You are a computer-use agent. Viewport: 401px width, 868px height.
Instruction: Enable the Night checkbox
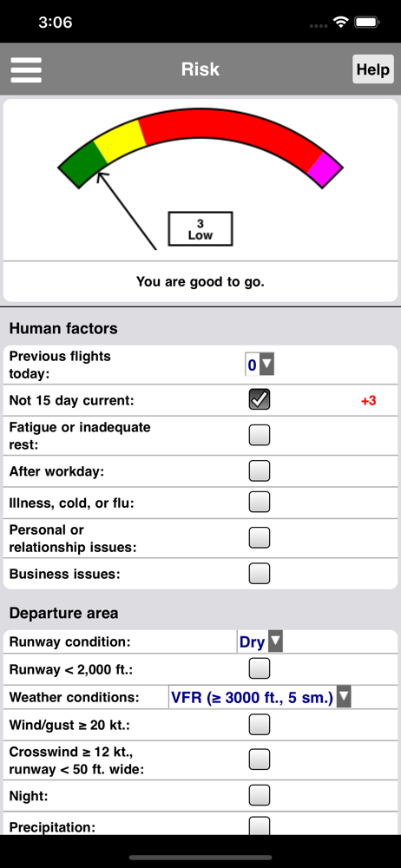tap(260, 795)
